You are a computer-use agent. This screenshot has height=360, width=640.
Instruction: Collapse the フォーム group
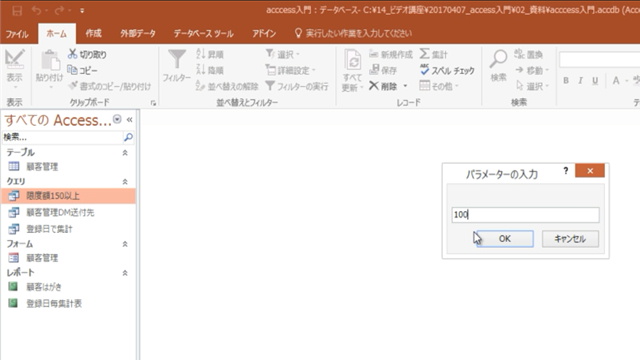point(125,244)
